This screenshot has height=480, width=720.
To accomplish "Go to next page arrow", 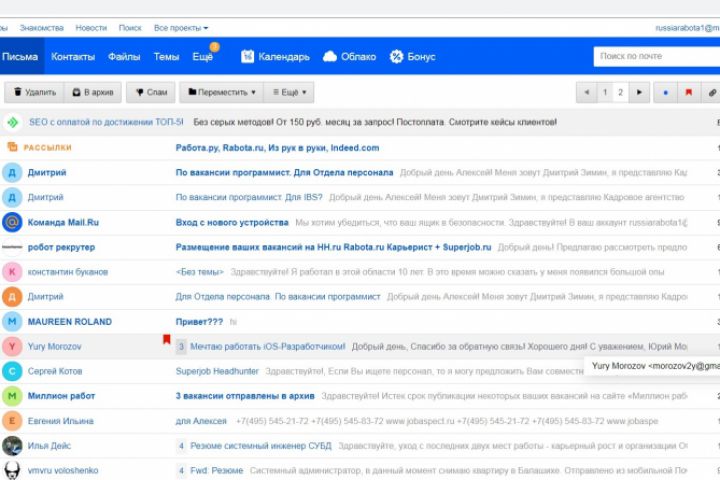I will tap(639, 92).
